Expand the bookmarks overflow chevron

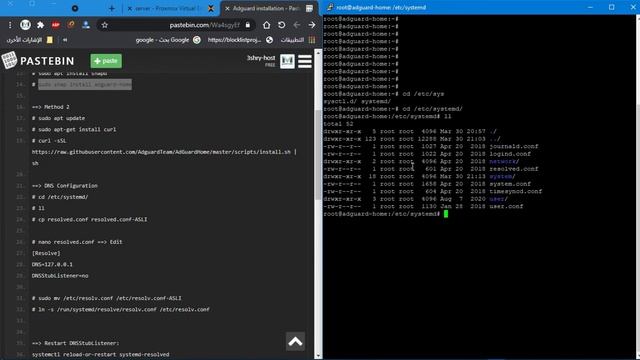64,40
